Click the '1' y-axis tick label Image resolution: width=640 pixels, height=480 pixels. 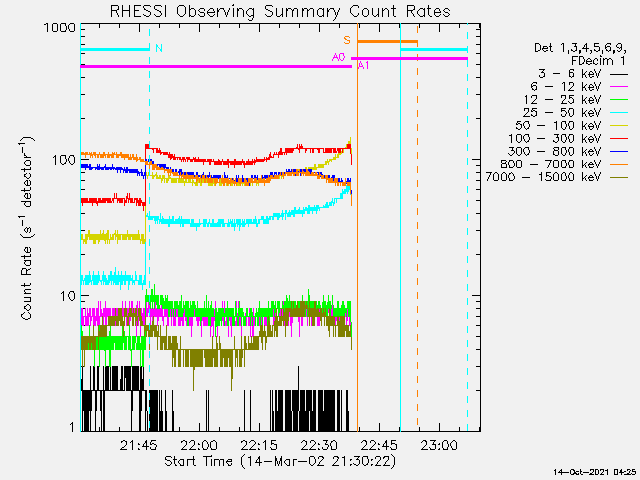[x=72, y=427]
